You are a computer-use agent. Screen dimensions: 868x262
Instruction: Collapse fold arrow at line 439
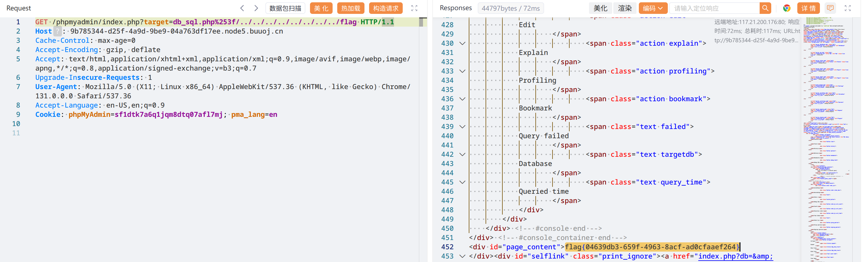coord(462,127)
